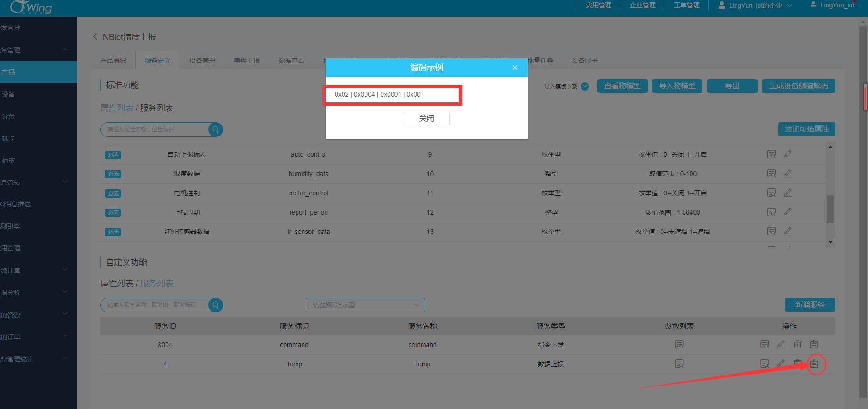Click the pencil icon for motor_control
The width and height of the screenshot is (868, 409).
click(788, 193)
